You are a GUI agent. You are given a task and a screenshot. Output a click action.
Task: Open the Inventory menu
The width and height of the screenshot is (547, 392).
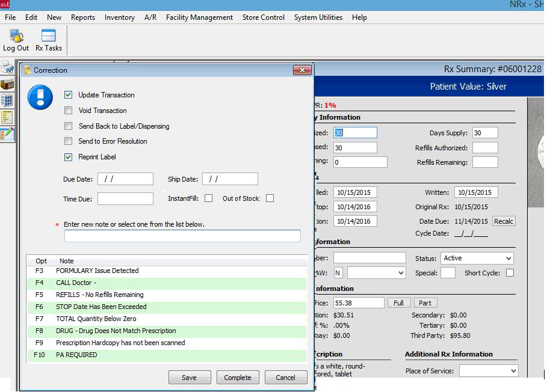click(x=120, y=17)
